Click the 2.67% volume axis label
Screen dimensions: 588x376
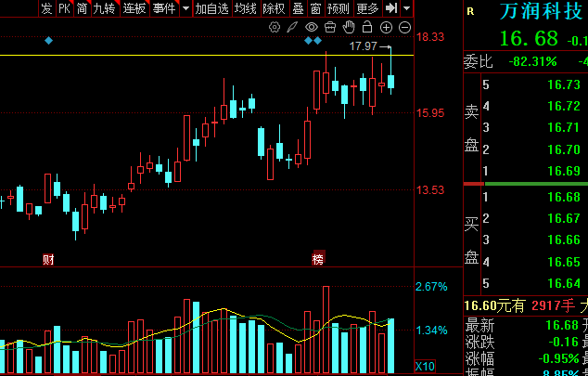(x=431, y=287)
